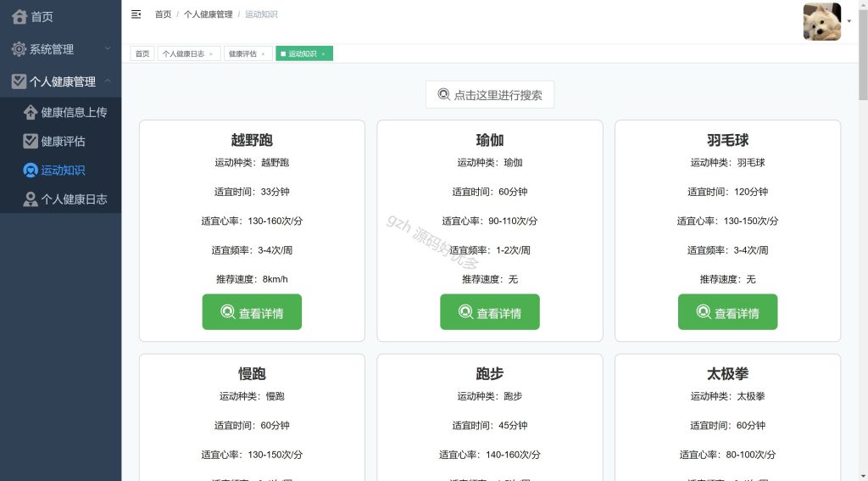This screenshot has width=868, height=481.
Task: Click 适宜时间：120分钟 in 羽毛球 card
Action: [x=727, y=192]
